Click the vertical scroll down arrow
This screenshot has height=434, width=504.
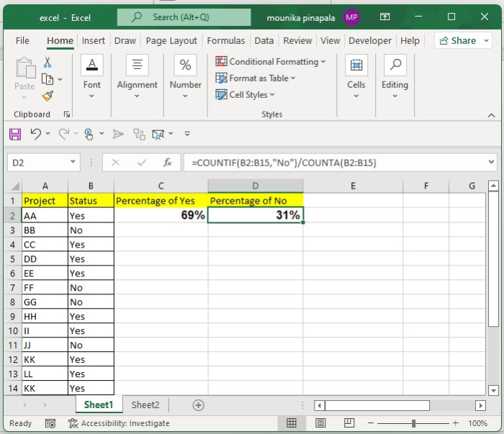pyautogui.click(x=493, y=390)
